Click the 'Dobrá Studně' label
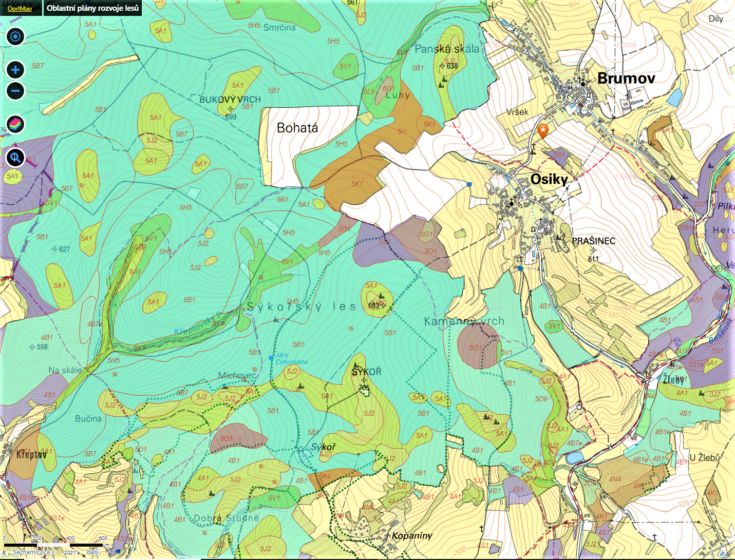Image resolution: width=735 pixels, height=560 pixels. click(226, 518)
